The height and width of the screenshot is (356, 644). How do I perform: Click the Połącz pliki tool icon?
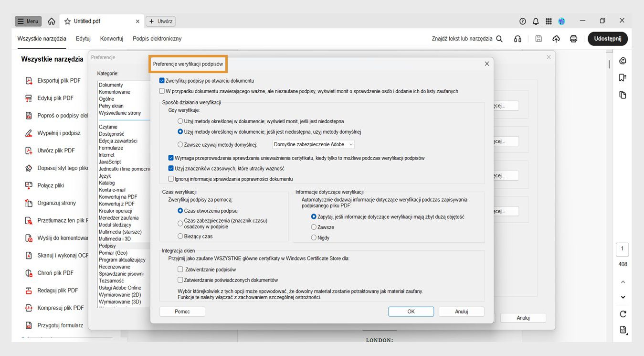(x=29, y=185)
